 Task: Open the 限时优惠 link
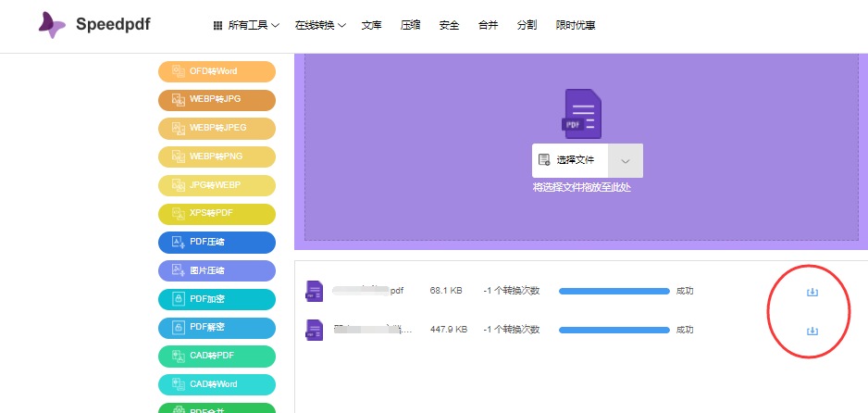(x=576, y=26)
